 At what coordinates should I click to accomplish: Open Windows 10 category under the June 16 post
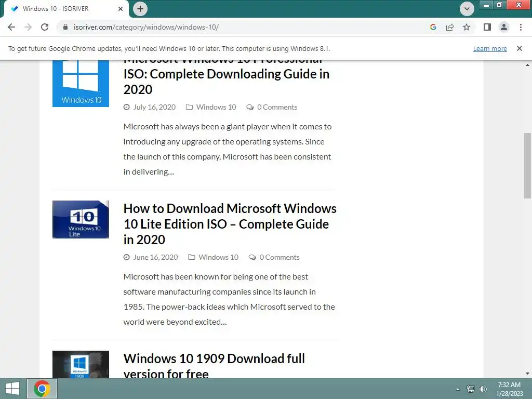point(219,257)
